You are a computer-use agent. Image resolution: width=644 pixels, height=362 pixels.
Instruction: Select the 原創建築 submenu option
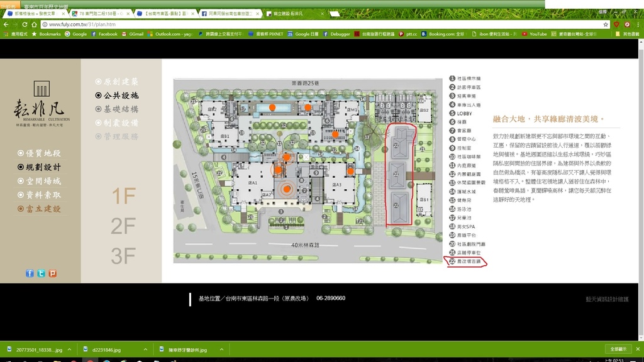(x=116, y=82)
